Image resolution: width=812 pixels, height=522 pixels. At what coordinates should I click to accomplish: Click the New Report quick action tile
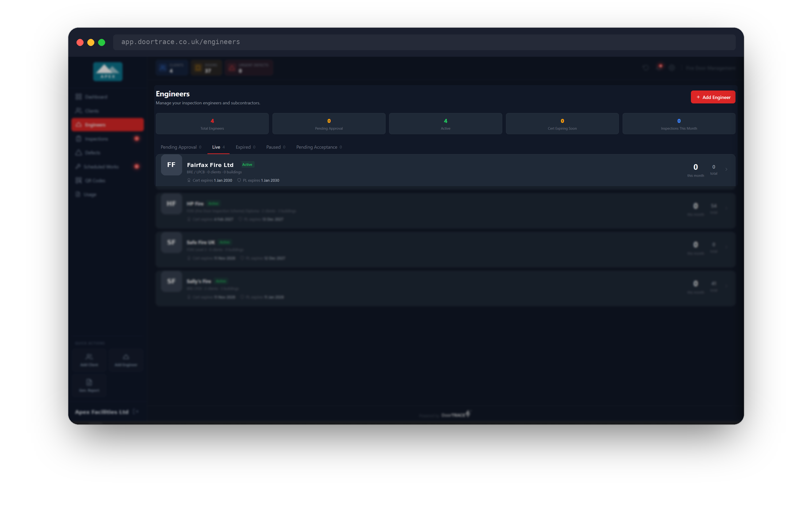point(89,385)
